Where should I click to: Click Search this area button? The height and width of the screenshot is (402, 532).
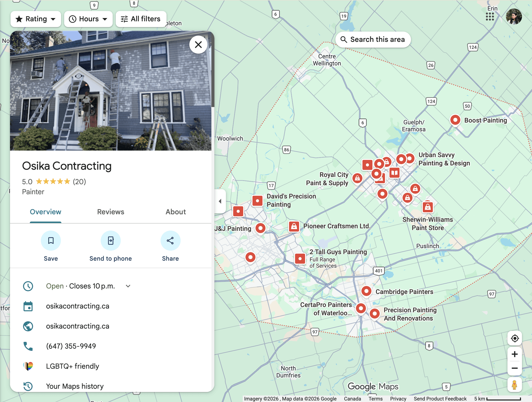[x=373, y=39]
